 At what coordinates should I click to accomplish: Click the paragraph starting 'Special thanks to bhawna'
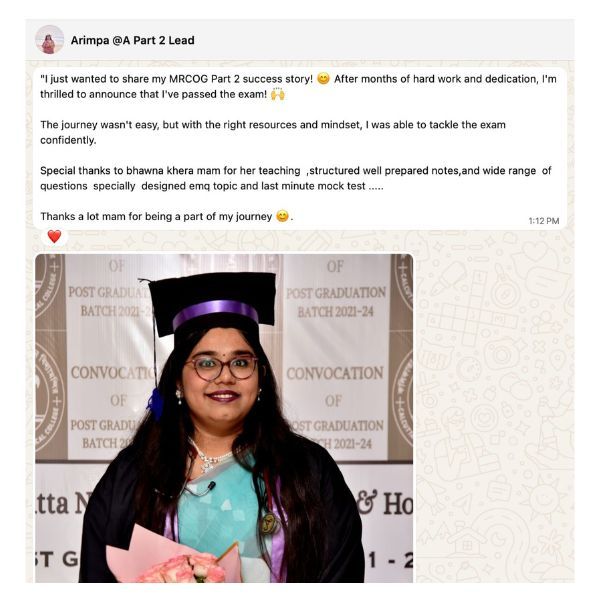[x=295, y=178]
